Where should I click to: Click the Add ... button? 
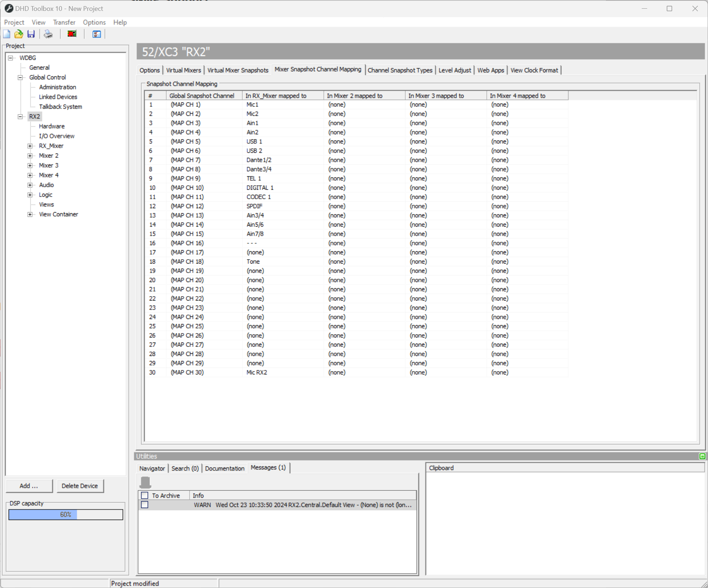tap(29, 486)
